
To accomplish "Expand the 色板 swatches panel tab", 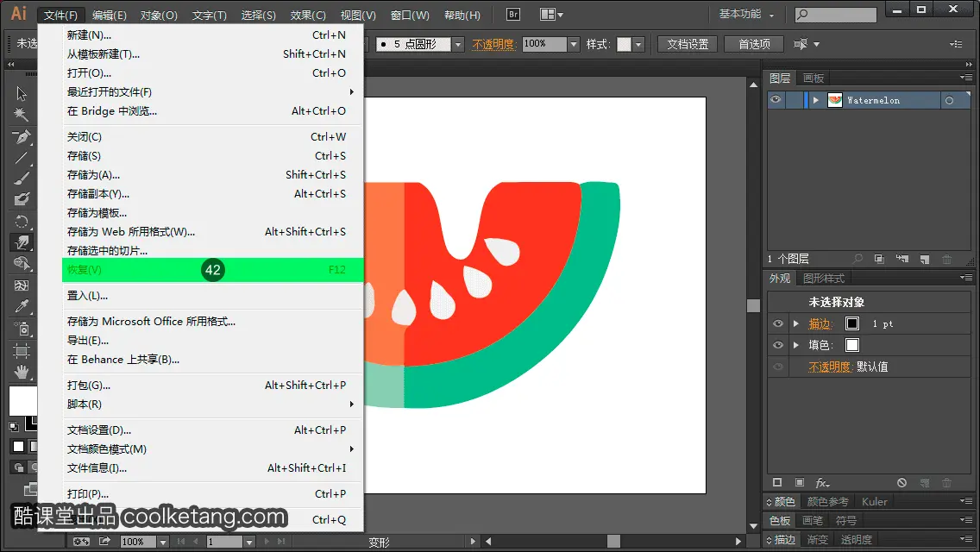I will coord(779,521).
